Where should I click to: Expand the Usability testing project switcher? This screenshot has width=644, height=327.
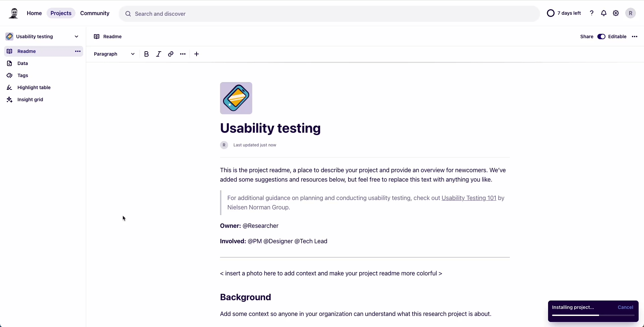pos(76,37)
